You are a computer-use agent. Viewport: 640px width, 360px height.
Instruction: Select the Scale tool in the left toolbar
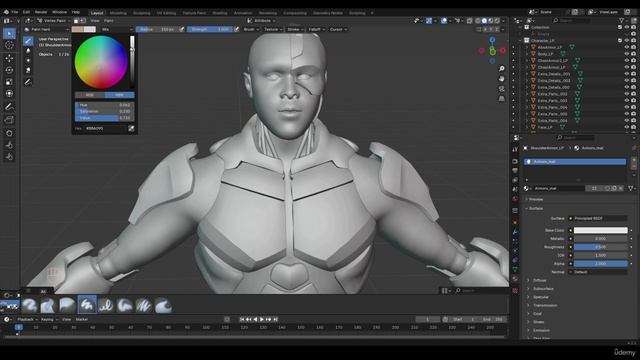coord(9,82)
